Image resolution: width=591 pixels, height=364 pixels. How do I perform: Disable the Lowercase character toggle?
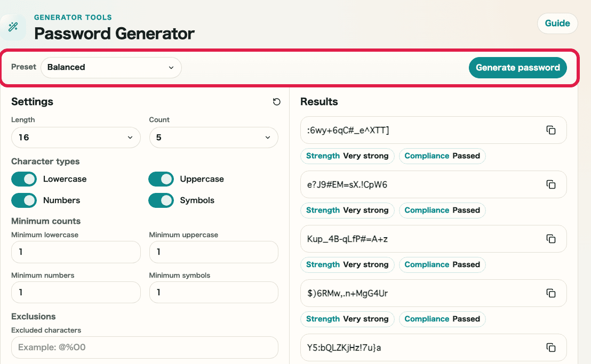[x=24, y=179]
